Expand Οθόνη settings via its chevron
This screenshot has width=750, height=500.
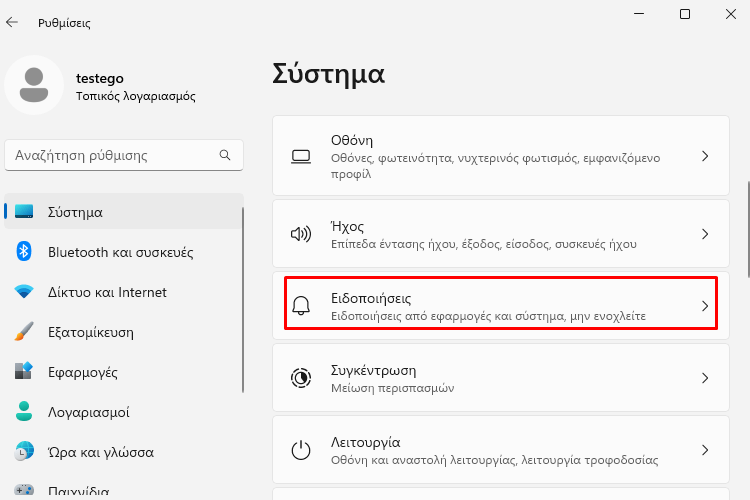tap(705, 156)
